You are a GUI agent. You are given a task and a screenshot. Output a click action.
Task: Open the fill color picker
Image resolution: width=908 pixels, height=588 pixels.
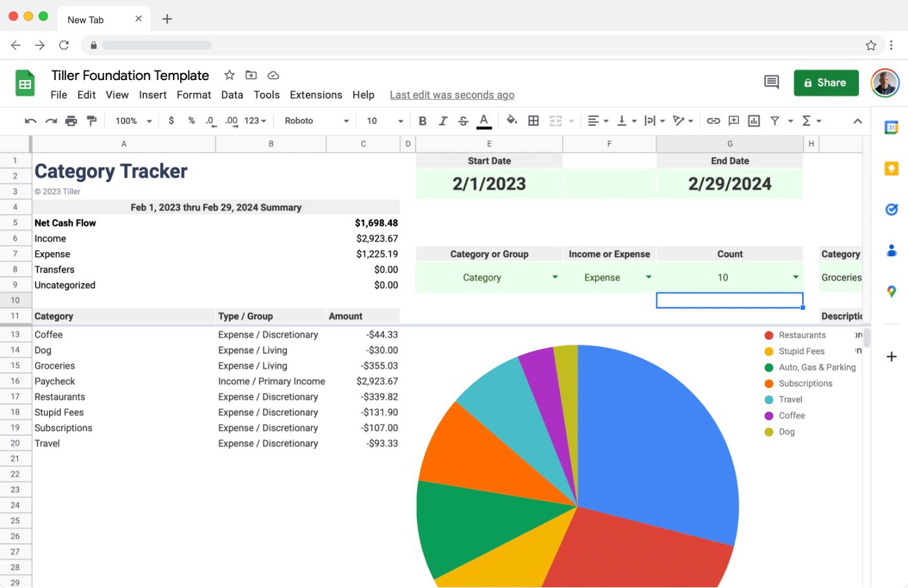512,120
